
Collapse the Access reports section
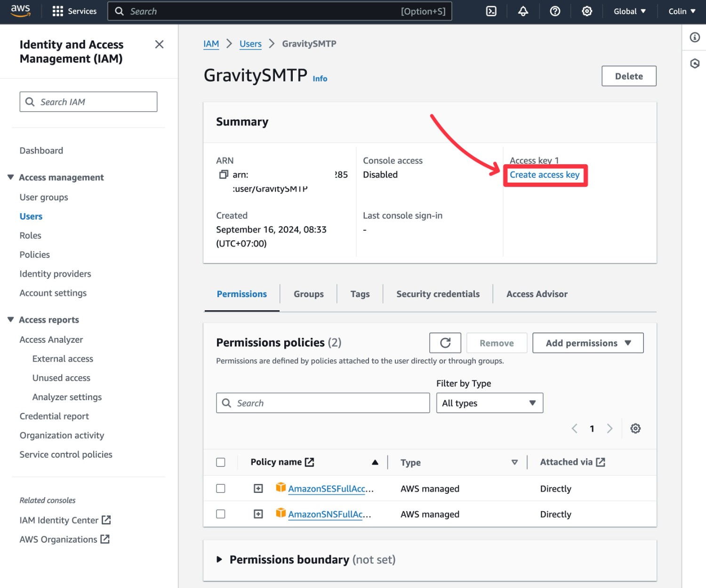[11, 320]
